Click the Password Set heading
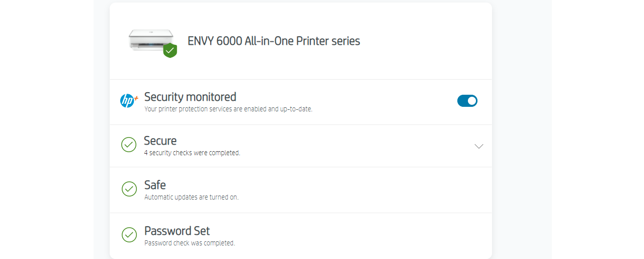Viewport: 644px width, 259px height. (x=177, y=231)
